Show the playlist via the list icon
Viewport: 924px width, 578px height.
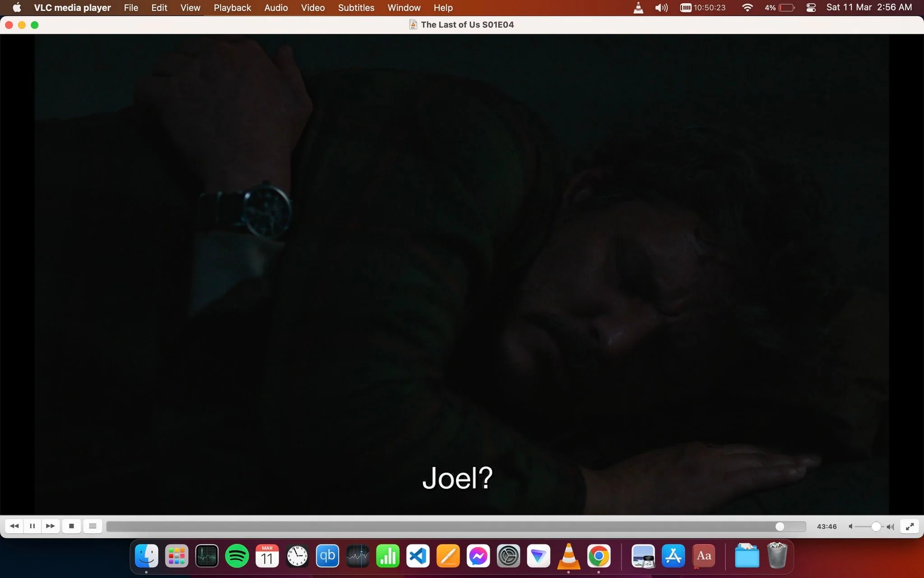pos(92,526)
